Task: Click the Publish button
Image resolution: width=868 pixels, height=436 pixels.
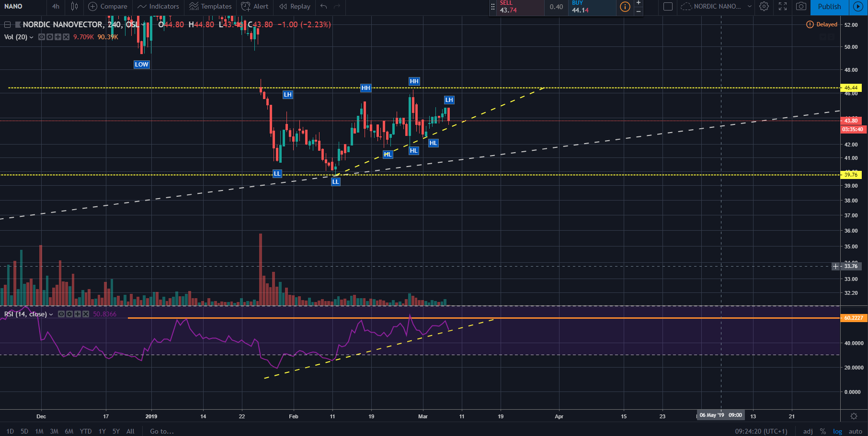Action: pos(829,6)
